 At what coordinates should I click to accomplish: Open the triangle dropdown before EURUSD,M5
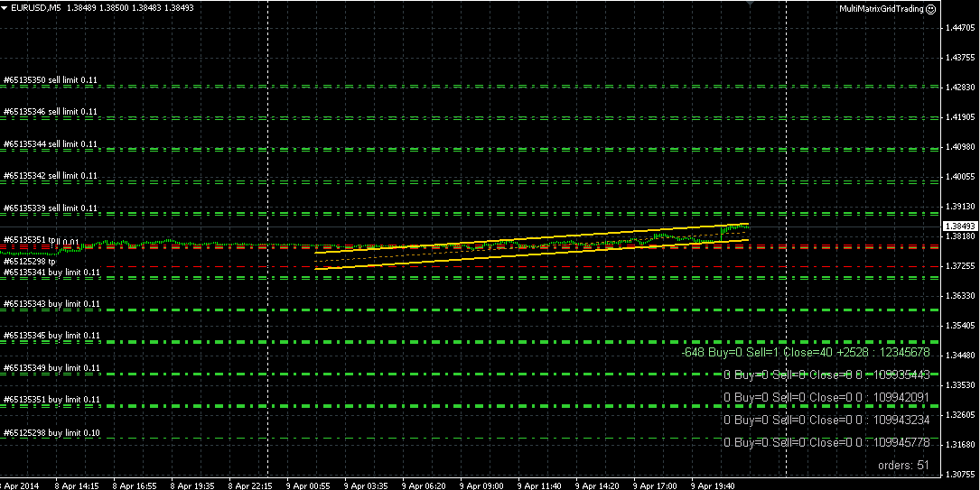(x=5, y=8)
